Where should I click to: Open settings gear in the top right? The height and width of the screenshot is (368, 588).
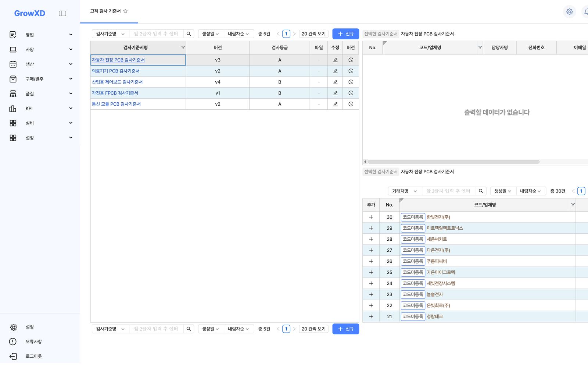click(569, 12)
